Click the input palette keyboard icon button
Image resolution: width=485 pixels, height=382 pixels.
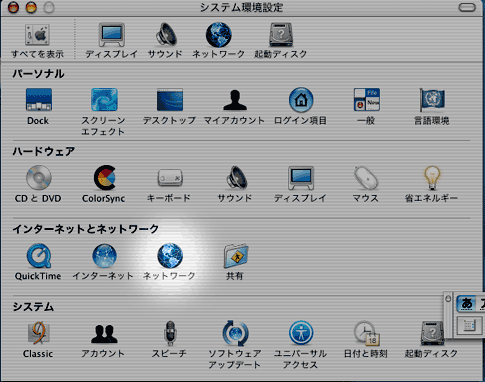[469, 325]
